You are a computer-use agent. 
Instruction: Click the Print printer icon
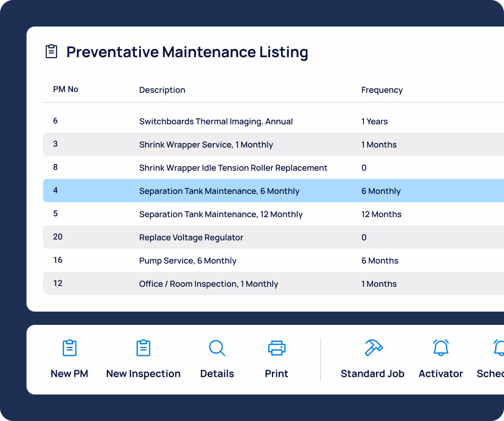(x=277, y=348)
